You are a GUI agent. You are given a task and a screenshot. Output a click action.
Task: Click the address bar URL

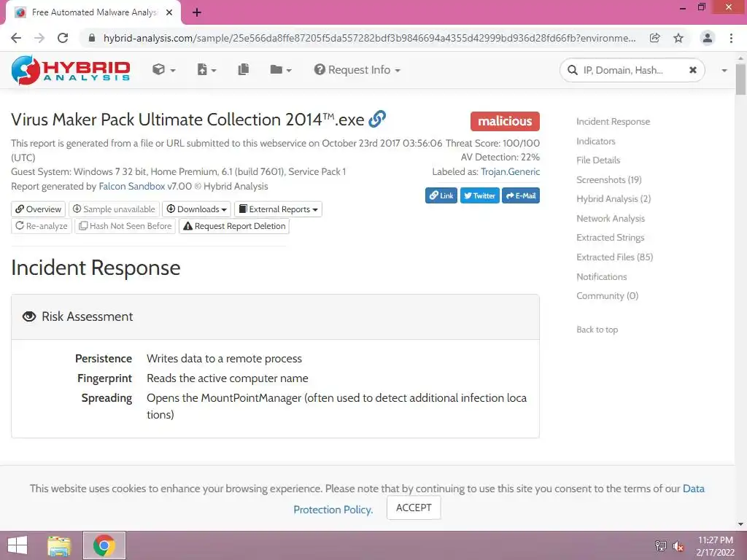[369, 38]
